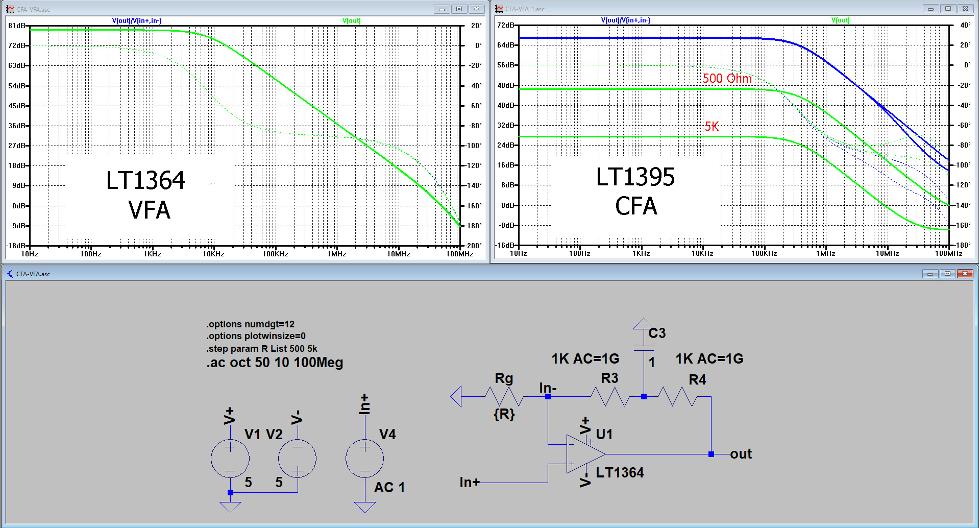Minimize the CFA-VFA.asc schematic window

(x=930, y=274)
